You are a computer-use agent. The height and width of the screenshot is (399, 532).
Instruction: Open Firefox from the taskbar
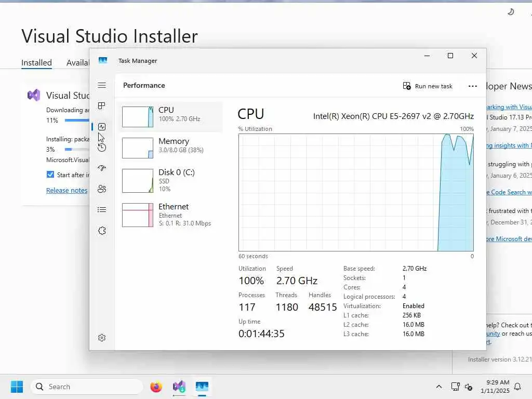pos(156,387)
